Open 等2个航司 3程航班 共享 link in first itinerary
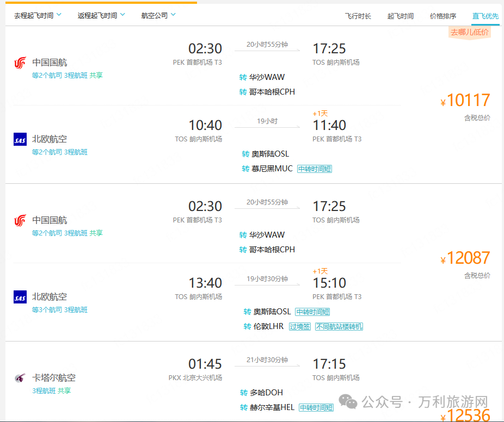The width and height of the screenshot is (504, 422). (x=67, y=76)
